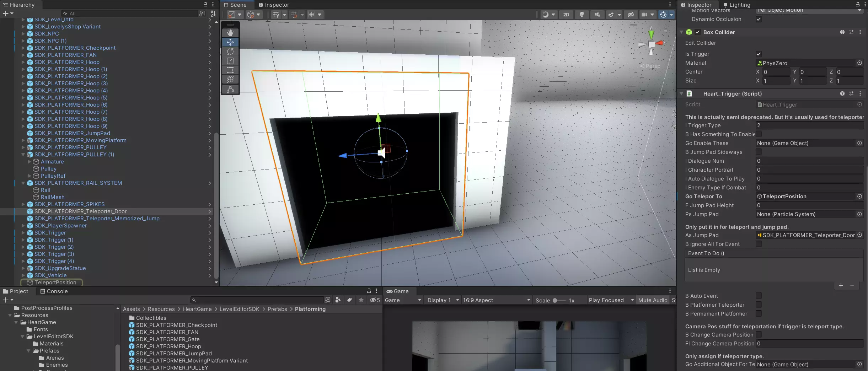Switch to the Console tab

[54, 291]
